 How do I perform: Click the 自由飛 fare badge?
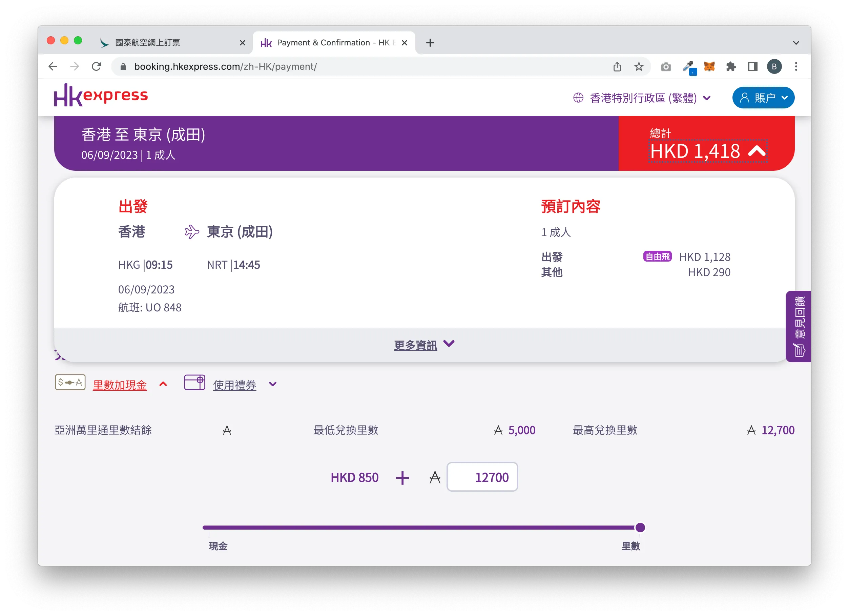coord(657,256)
